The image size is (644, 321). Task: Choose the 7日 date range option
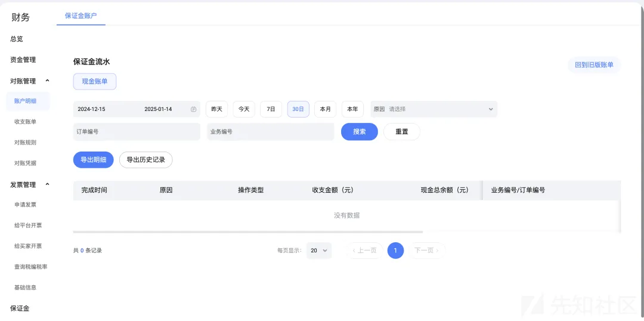pos(271,109)
